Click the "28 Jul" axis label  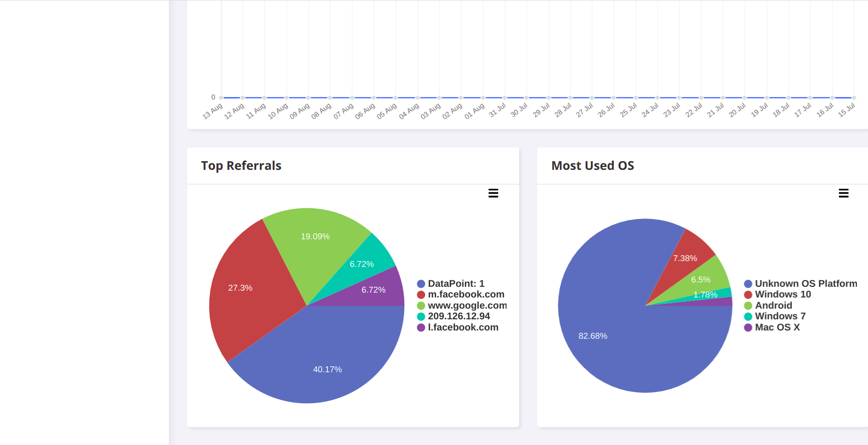click(563, 110)
